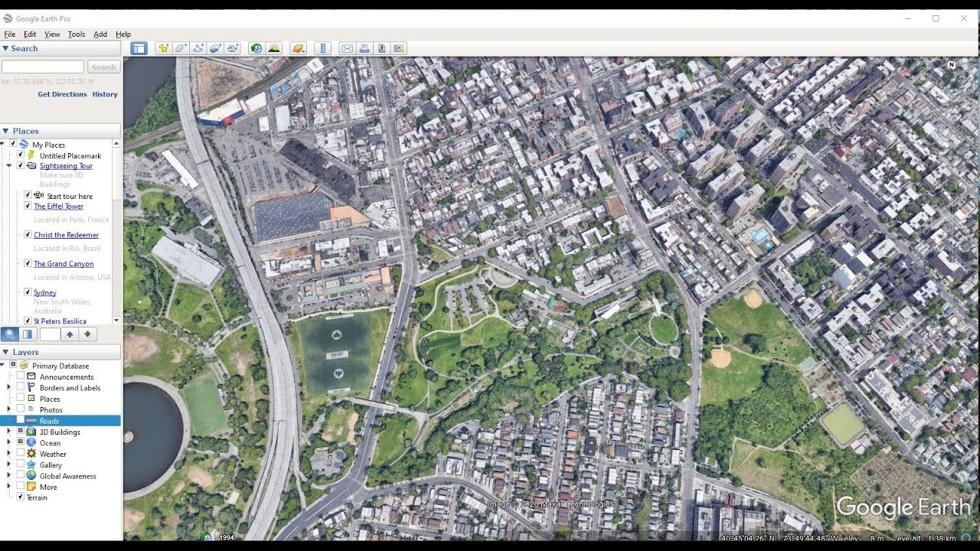Toggle the 3D Buildings checkbox

point(21,432)
